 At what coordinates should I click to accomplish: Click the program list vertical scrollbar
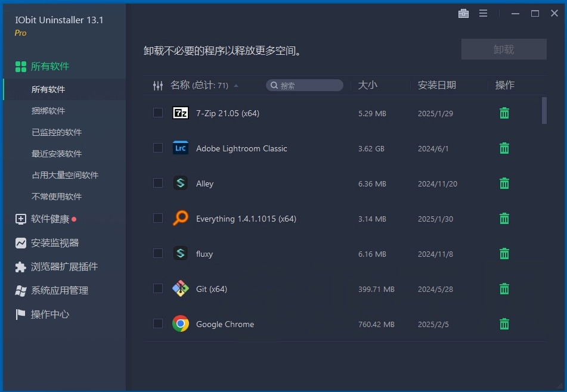(x=544, y=111)
